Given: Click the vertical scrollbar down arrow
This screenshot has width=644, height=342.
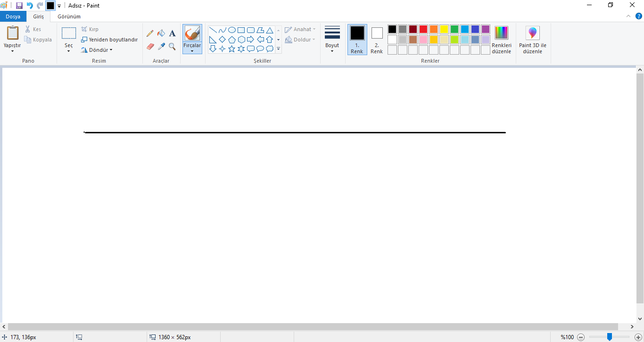Looking at the screenshot, I should click(640, 319).
